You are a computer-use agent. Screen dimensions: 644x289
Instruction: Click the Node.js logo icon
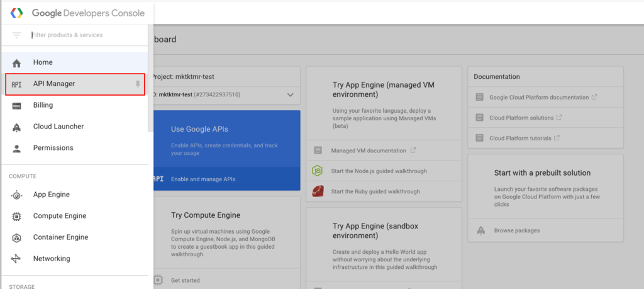pos(318,171)
